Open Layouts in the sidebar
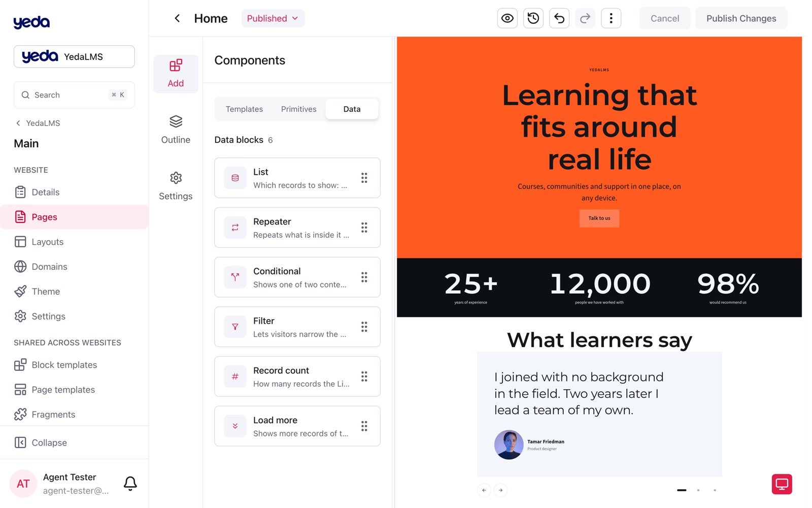This screenshot has width=812, height=508. click(x=74, y=242)
